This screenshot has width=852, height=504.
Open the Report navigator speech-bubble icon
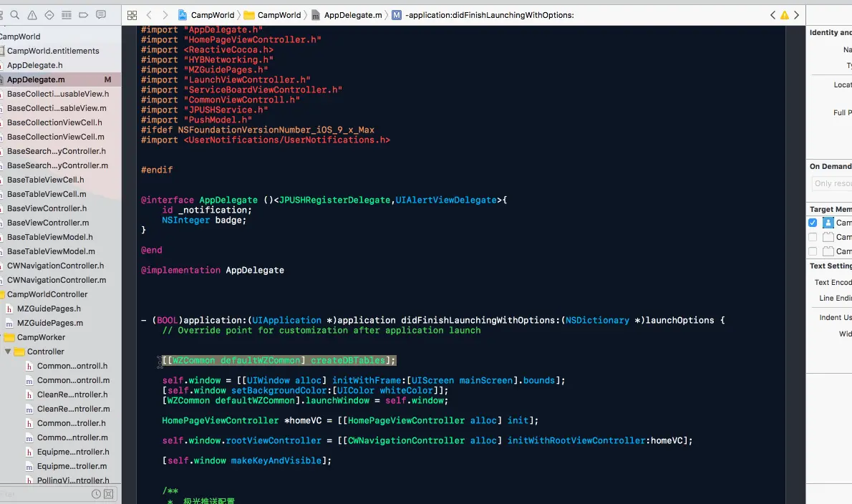(101, 15)
